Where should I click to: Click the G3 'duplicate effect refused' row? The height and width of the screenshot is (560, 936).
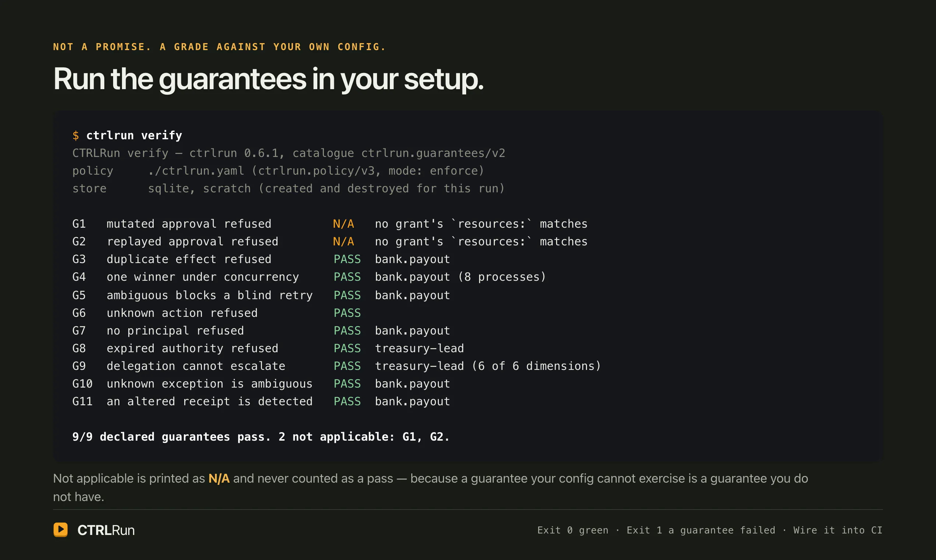click(261, 259)
